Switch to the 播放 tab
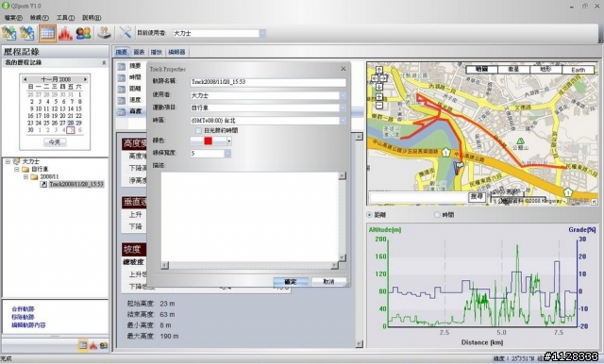The image size is (604, 364). pyautogui.click(x=157, y=52)
